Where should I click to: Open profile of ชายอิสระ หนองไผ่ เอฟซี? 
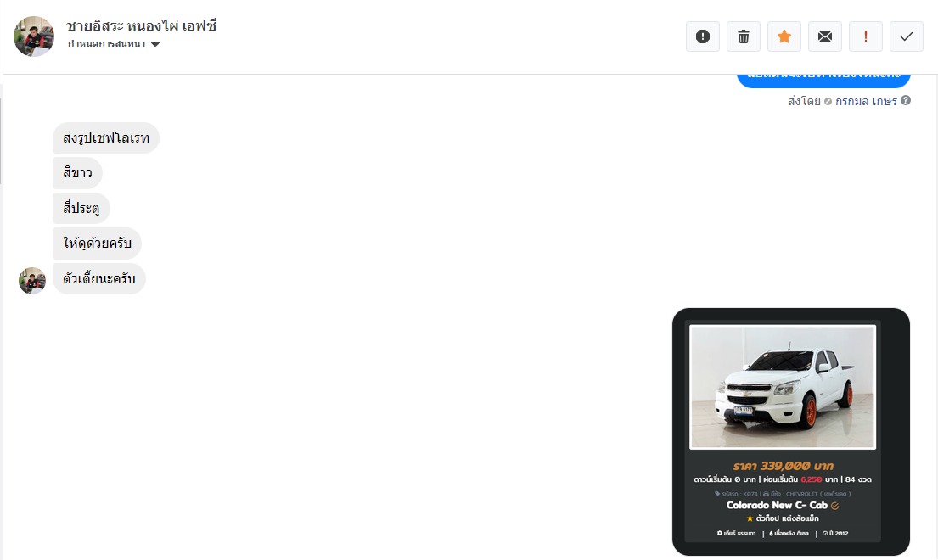(x=141, y=25)
